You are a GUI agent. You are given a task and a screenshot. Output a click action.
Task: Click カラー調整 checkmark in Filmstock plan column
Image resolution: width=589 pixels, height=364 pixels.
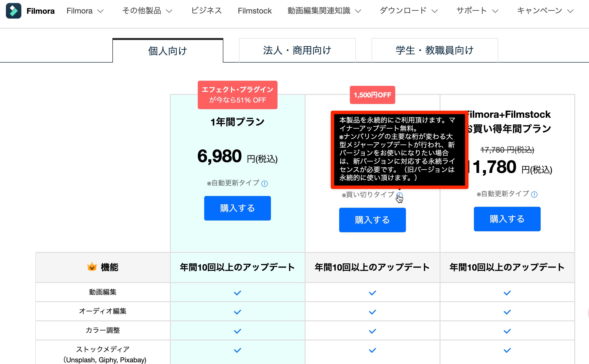click(x=507, y=331)
